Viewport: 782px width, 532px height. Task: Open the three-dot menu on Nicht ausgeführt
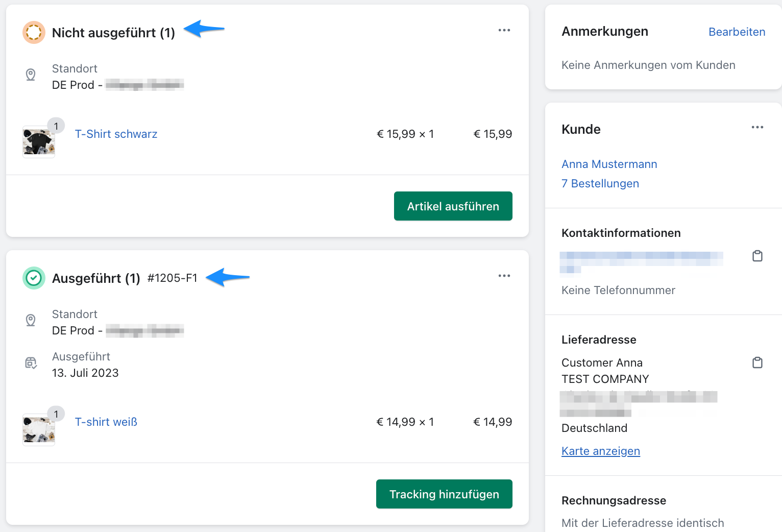(x=504, y=30)
